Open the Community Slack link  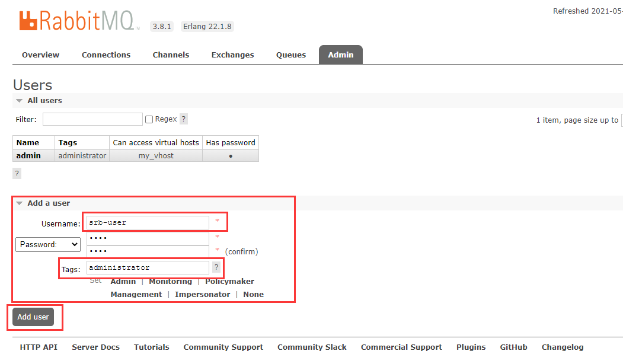pos(312,347)
